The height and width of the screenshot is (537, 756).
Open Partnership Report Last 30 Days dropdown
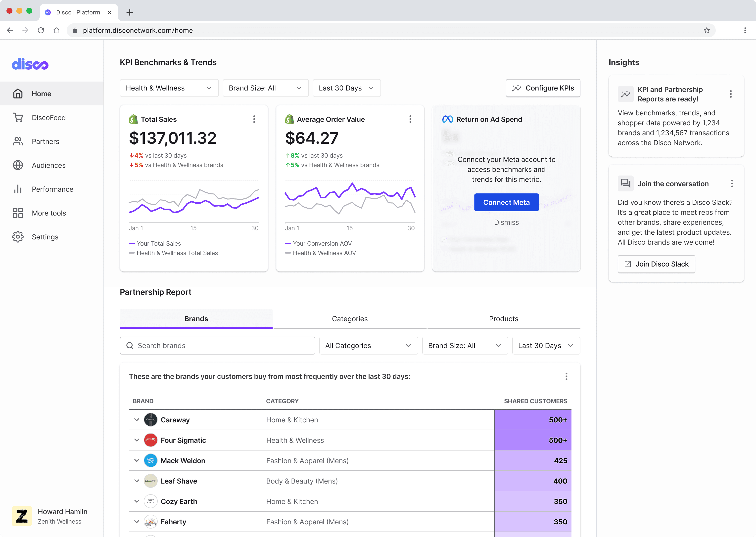546,346
